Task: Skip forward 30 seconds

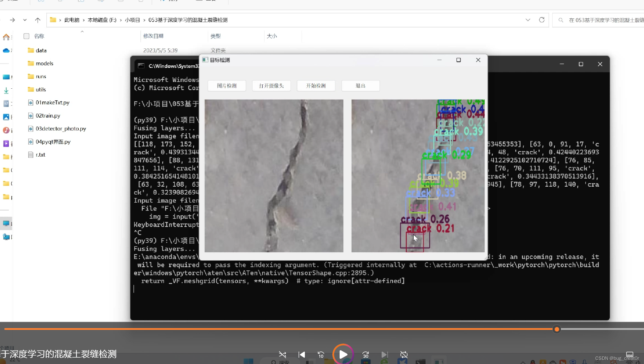Action: pyautogui.click(x=366, y=354)
